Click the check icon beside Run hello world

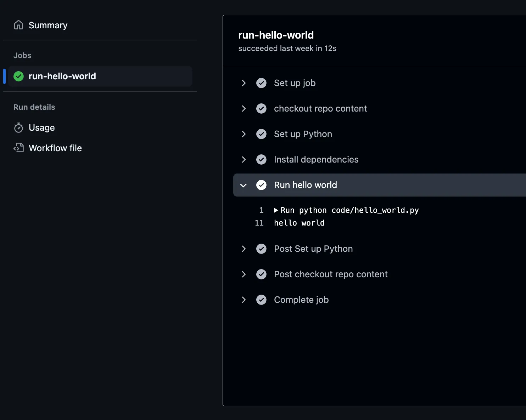[x=261, y=185]
